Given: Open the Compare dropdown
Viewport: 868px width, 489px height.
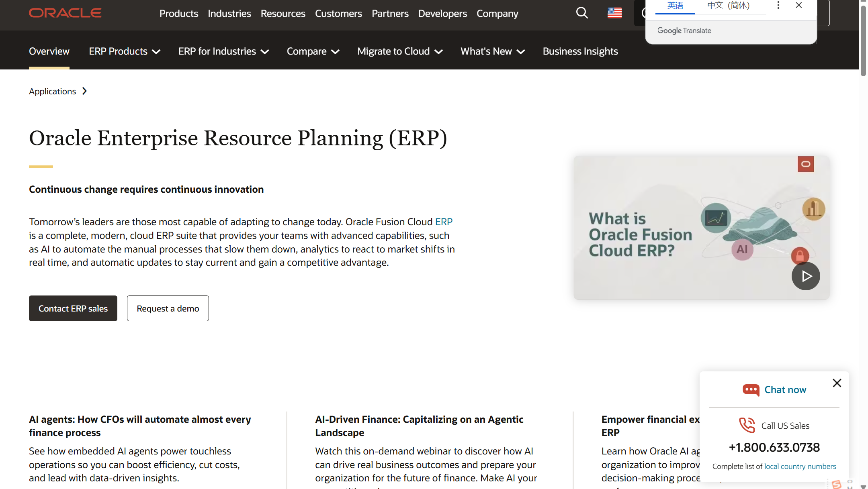Looking at the screenshot, I should coord(313,51).
